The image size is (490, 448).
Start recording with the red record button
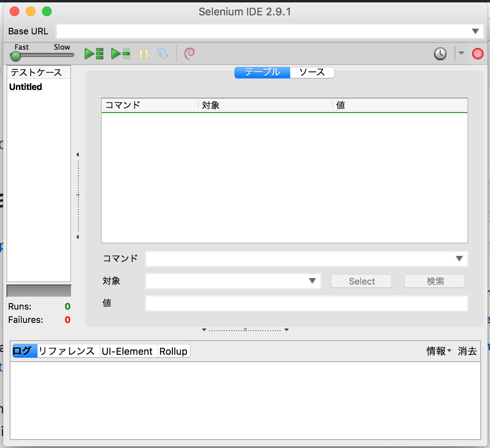click(x=477, y=53)
